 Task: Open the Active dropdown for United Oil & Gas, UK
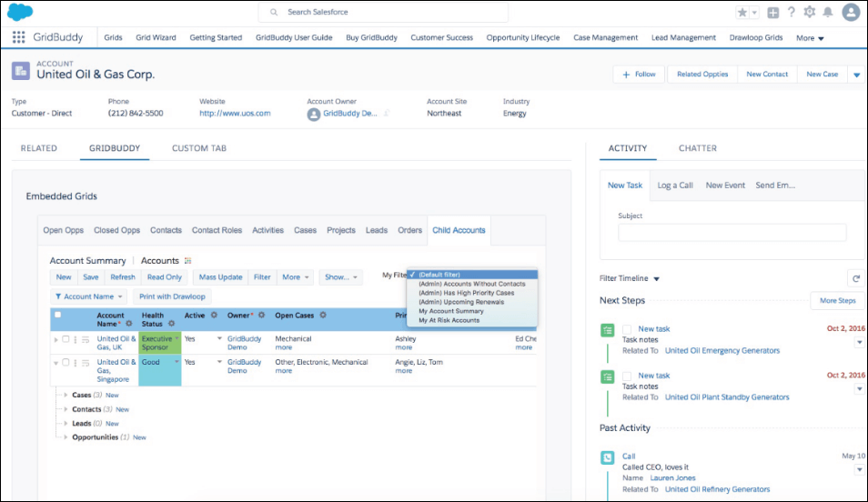(219, 338)
